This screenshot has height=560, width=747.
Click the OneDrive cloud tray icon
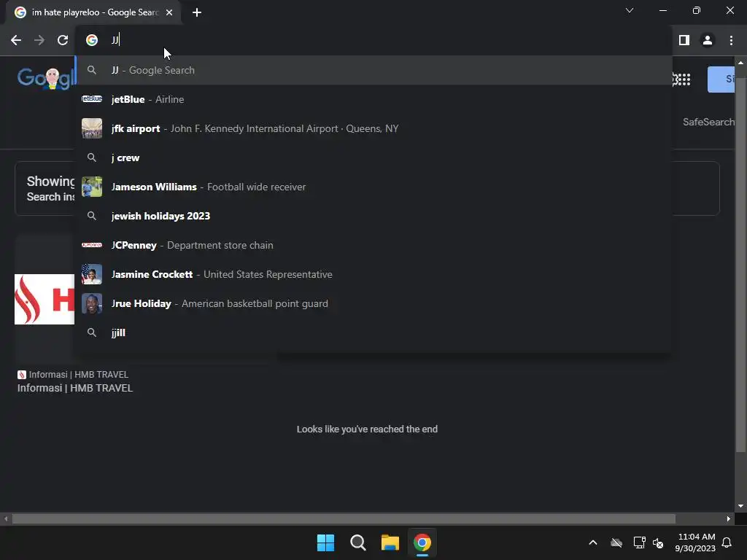tap(616, 542)
